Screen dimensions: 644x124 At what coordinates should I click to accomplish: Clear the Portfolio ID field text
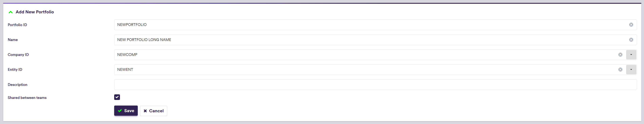tap(631, 25)
